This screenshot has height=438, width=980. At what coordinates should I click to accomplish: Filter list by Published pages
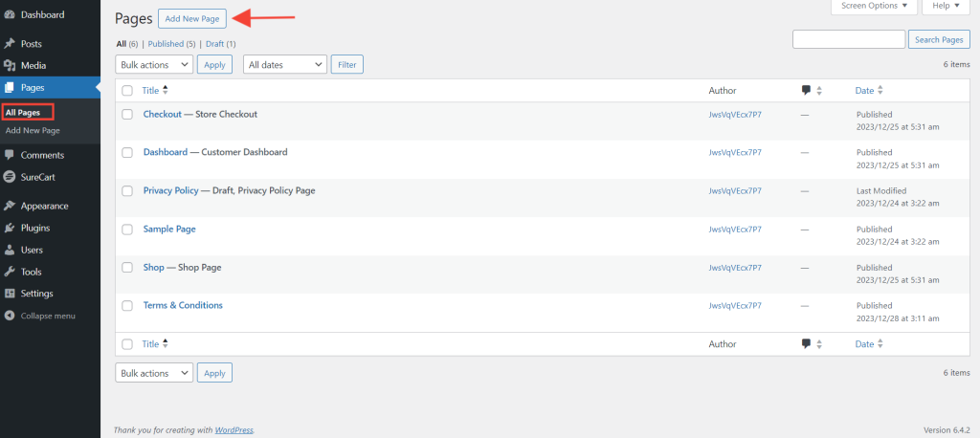[x=171, y=44]
